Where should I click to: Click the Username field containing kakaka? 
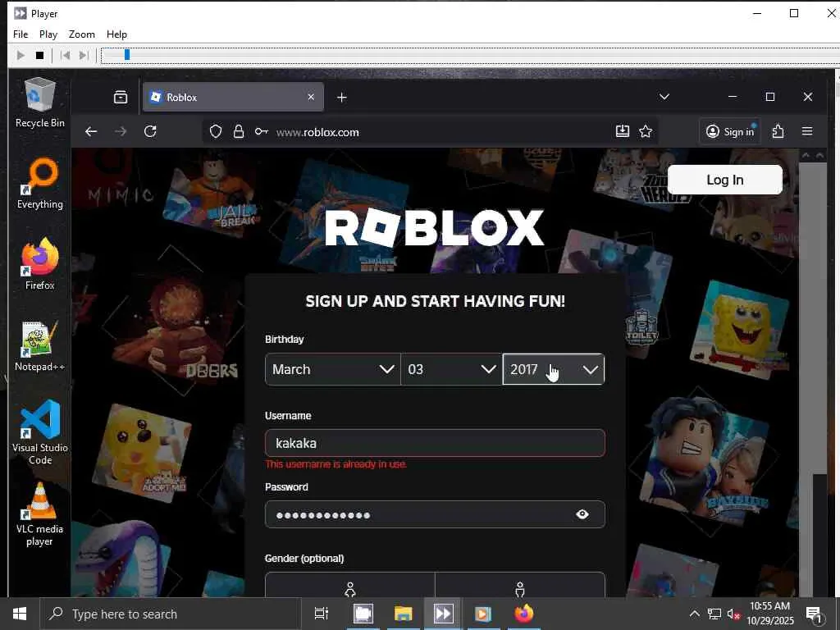[435, 443]
